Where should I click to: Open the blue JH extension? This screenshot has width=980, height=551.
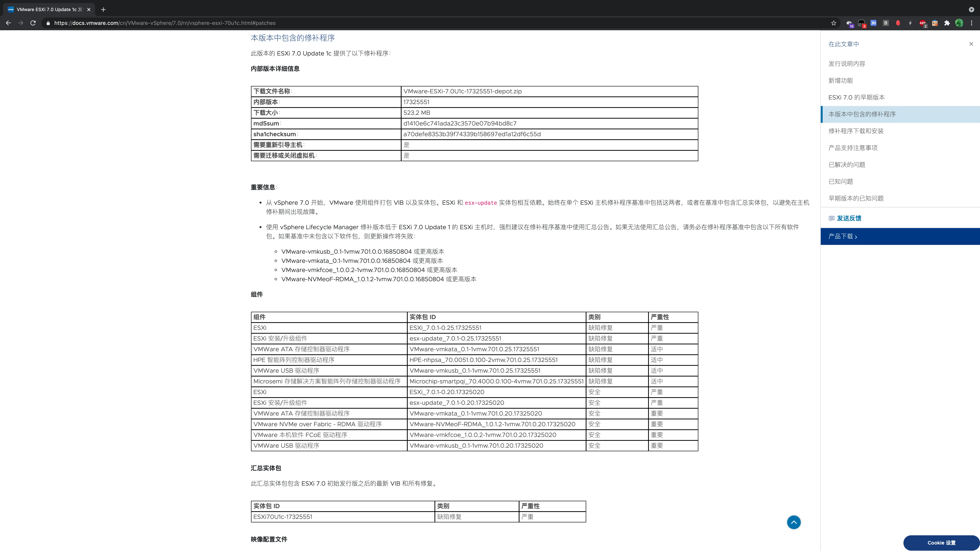point(873,23)
